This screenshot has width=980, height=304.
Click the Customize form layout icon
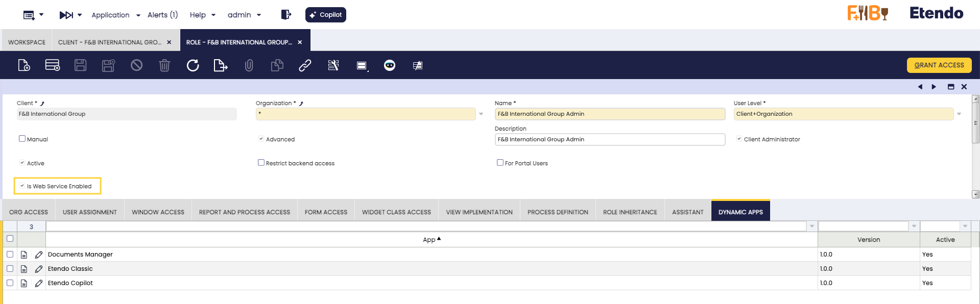coord(333,65)
